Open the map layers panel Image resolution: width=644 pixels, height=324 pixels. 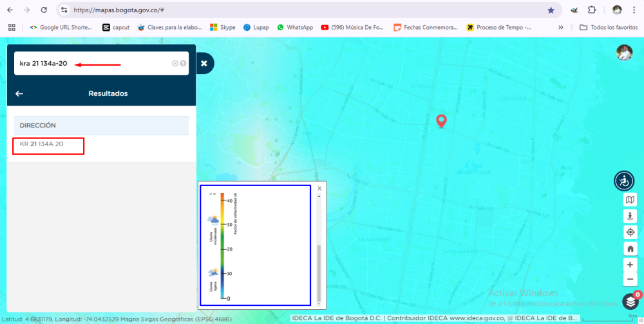630,301
